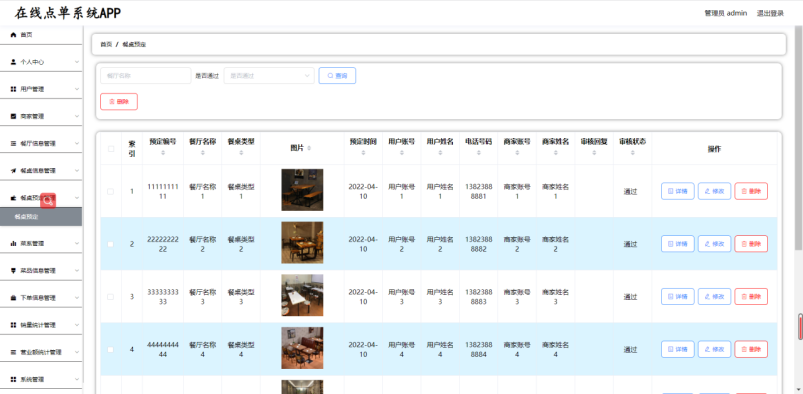Open the 是否通过 dropdown filter
This screenshot has width=803, height=394.
269,76
